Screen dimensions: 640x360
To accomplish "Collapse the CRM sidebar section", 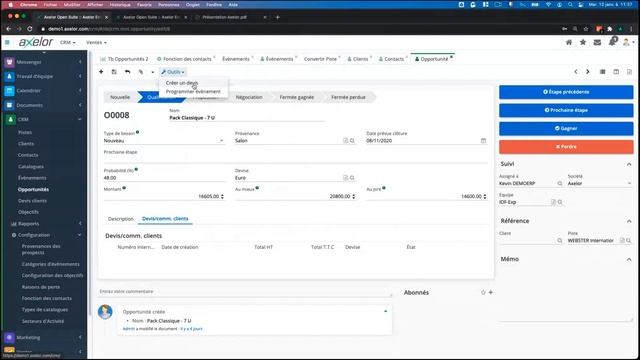I will (x=44, y=119).
